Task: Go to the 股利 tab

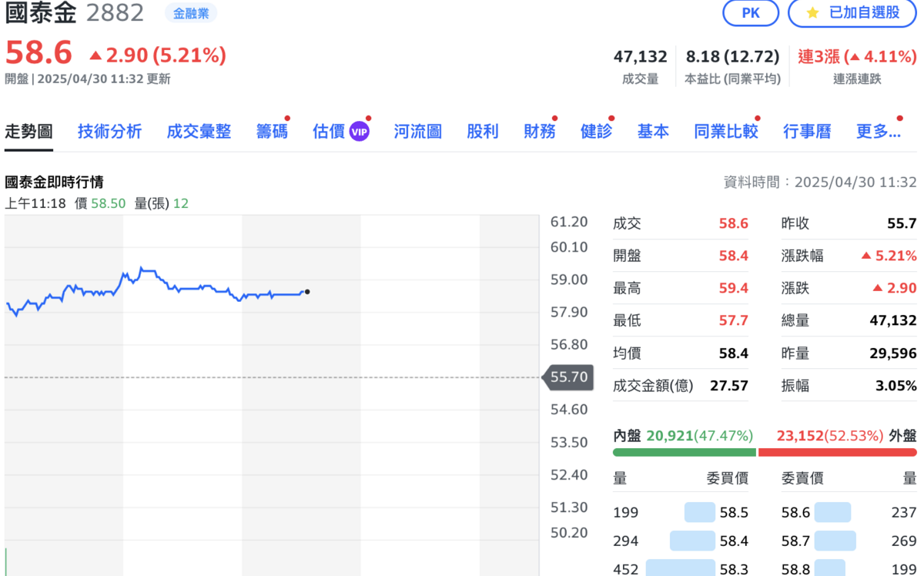Action: pyautogui.click(x=483, y=132)
